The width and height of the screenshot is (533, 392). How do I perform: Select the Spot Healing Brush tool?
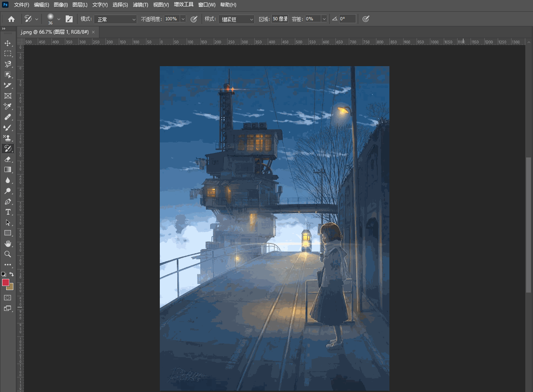click(x=8, y=117)
